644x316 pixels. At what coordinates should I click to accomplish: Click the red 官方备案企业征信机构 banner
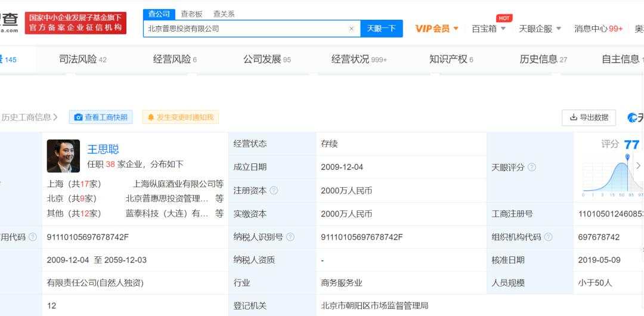point(76,23)
